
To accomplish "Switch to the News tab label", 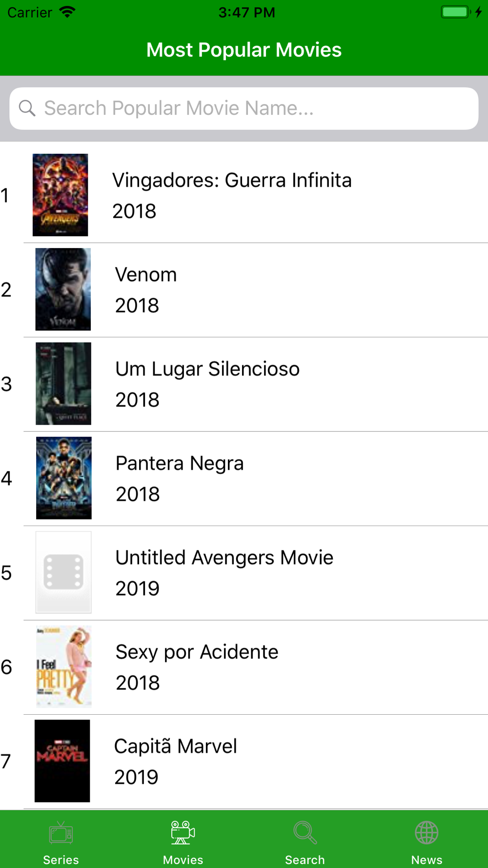I will pos(427,860).
